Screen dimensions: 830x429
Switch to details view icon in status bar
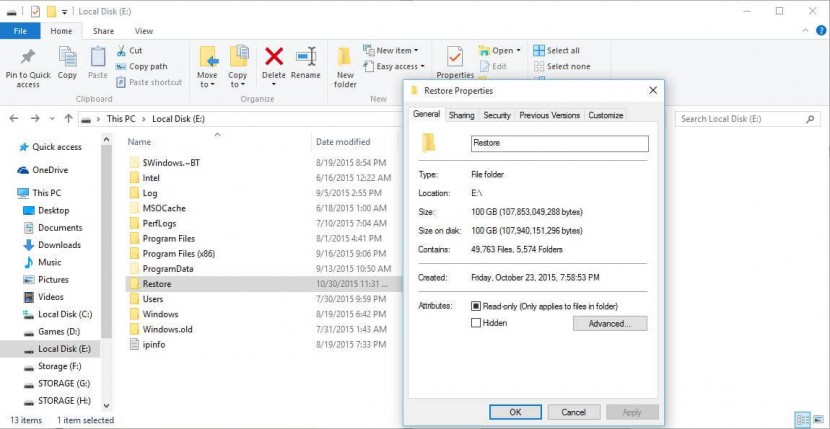click(x=801, y=419)
